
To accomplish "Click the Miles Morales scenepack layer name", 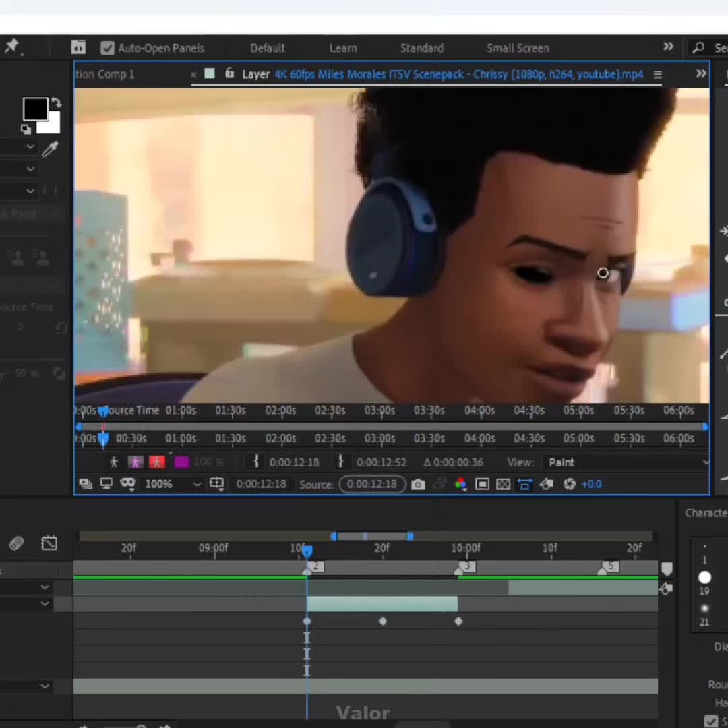I will pos(459,74).
